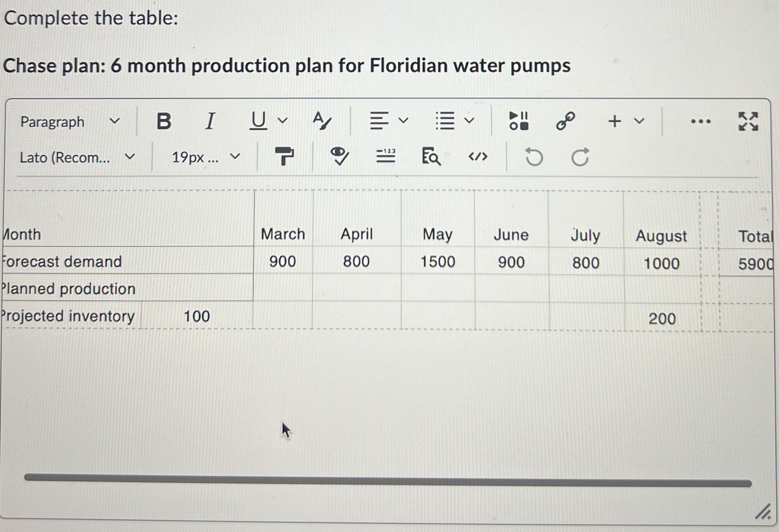This screenshot has width=779, height=532.
Task: Run the accessibility checker
Action: (338, 157)
